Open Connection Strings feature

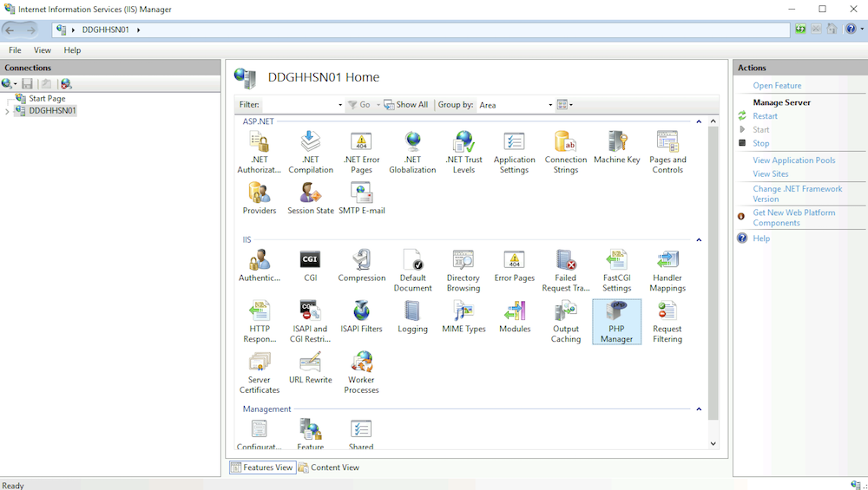tap(566, 152)
